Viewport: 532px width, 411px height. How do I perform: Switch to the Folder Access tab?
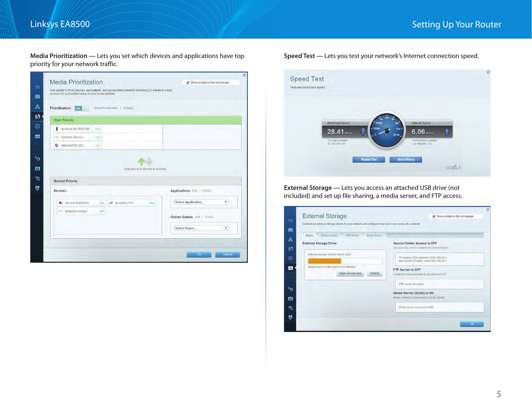(330, 235)
